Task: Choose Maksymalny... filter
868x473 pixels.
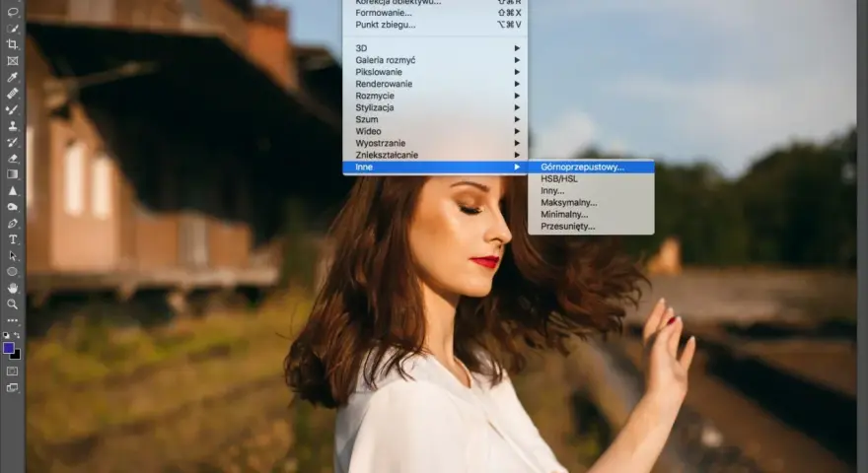Action: [591, 202]
